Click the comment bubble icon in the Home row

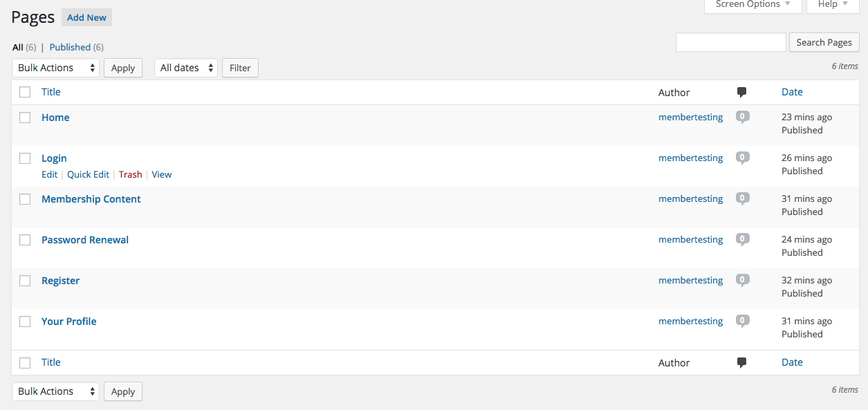coord(742,117)
